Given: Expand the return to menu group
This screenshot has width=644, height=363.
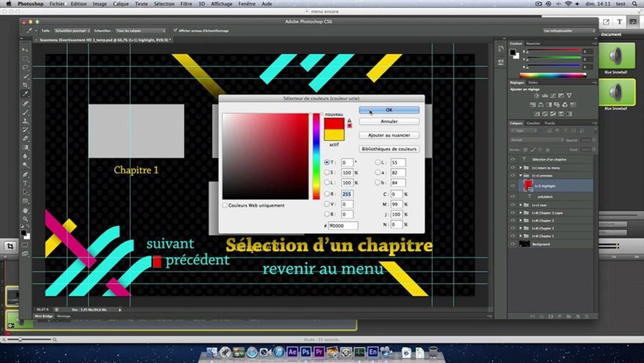Looking at the screenshot, I should coord(521,167).
